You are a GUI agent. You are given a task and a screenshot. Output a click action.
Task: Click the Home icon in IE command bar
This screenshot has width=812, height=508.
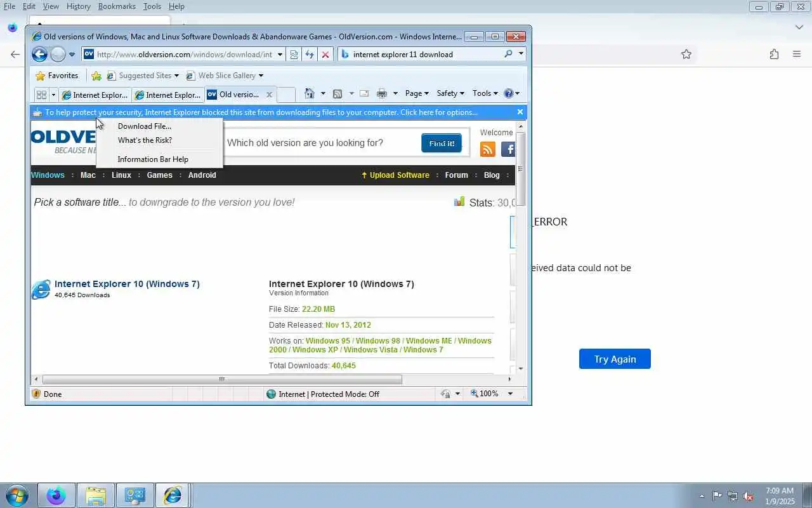click(x=310, y=93)
